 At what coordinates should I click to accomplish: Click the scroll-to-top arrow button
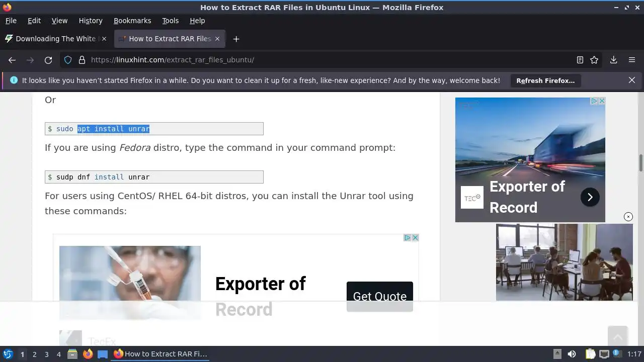617,336
